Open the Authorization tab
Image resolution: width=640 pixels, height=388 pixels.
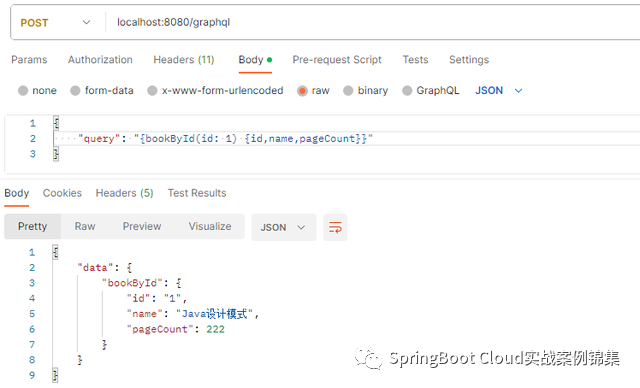[x=100, y=60]
